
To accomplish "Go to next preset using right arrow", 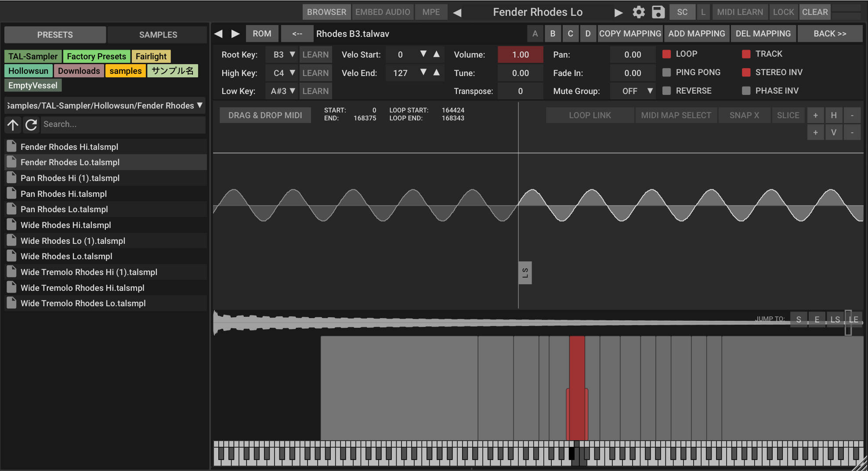I will (618, 12).
